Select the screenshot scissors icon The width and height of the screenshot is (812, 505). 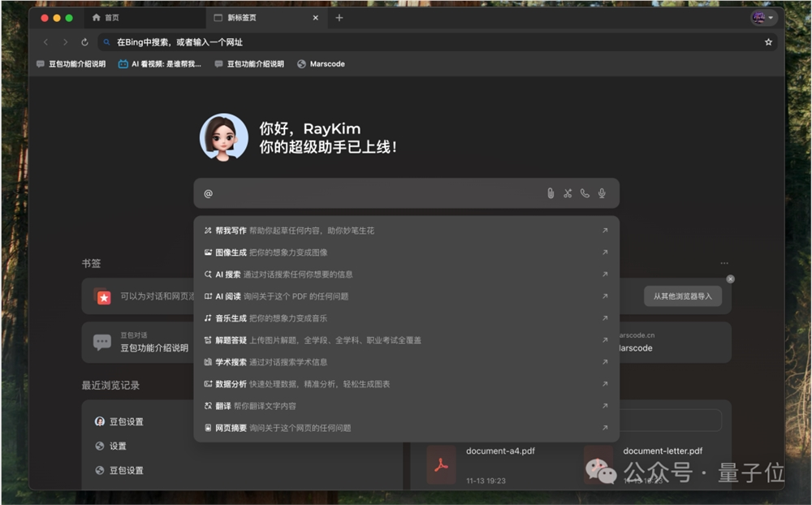point(567,193)
